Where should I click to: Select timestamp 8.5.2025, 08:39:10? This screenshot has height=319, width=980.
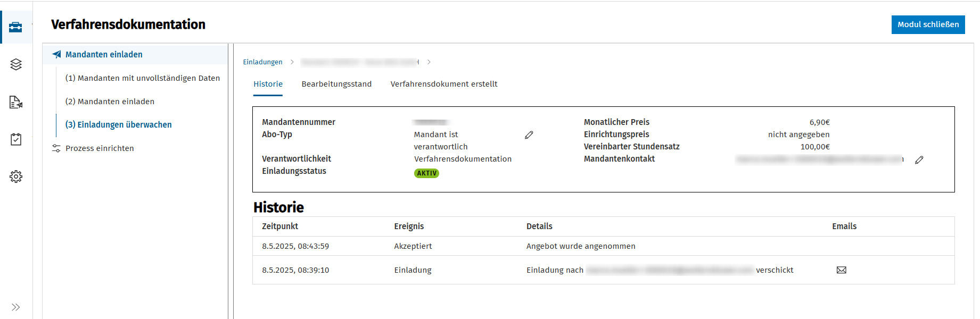point(295,270)
